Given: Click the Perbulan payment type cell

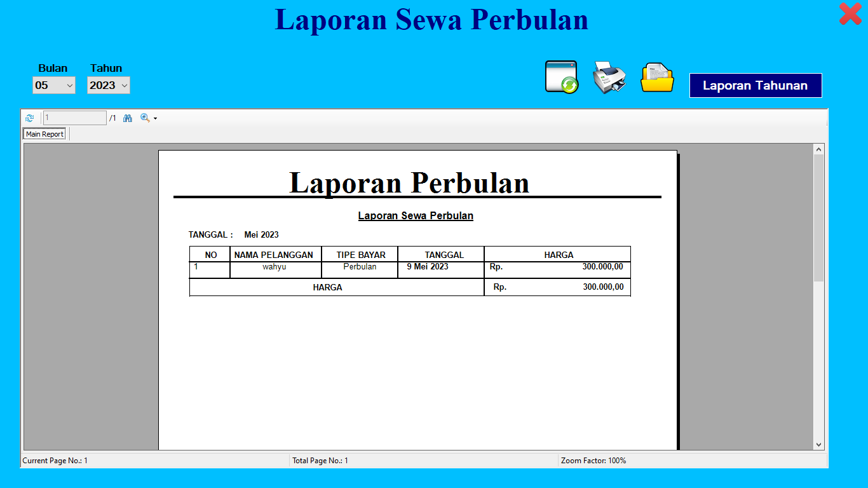Looking at the screenshot, I should (360, 267).
